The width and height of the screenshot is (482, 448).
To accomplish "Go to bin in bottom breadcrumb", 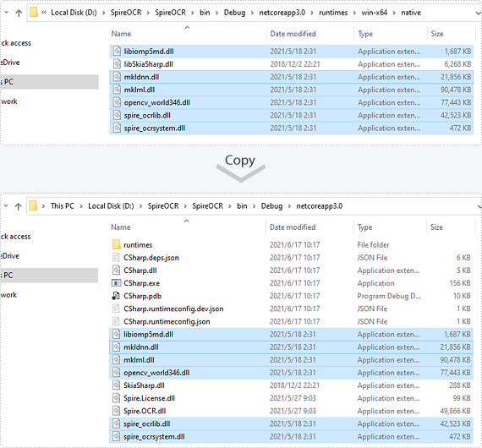I will (242, 206).
